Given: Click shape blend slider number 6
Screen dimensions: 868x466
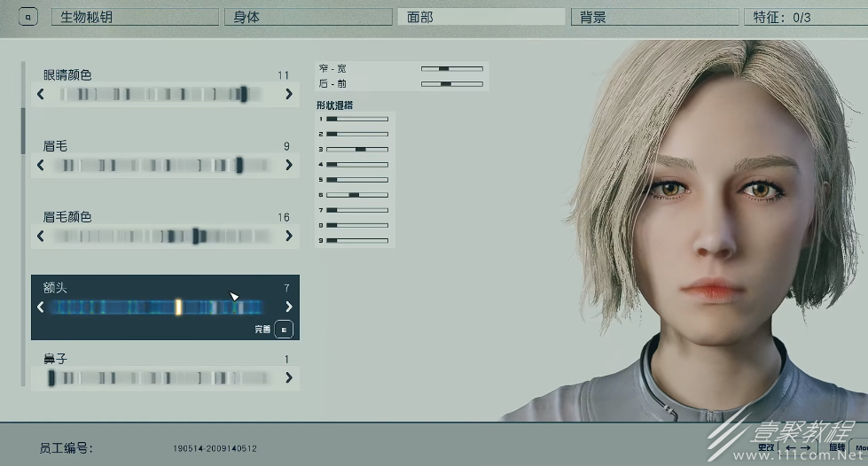Looking at the screenshot, I should click(x=357, y=194).
